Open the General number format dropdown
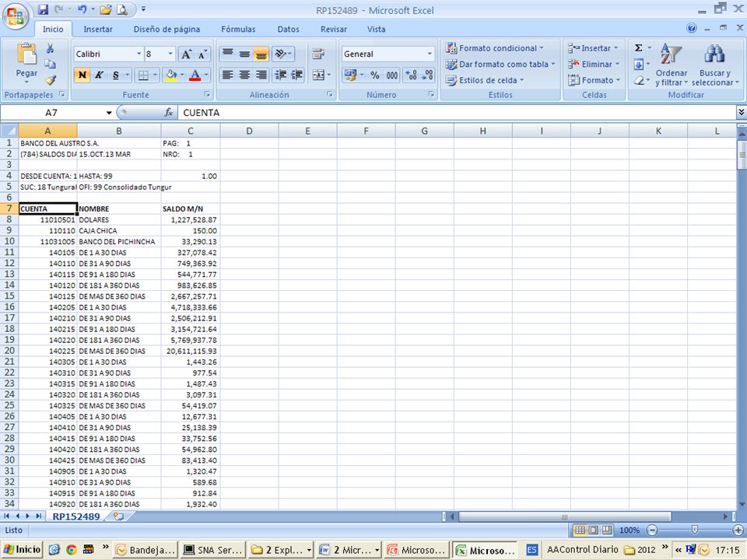The width and height of the screenshot is (747, 560). (x=430, y=54)
